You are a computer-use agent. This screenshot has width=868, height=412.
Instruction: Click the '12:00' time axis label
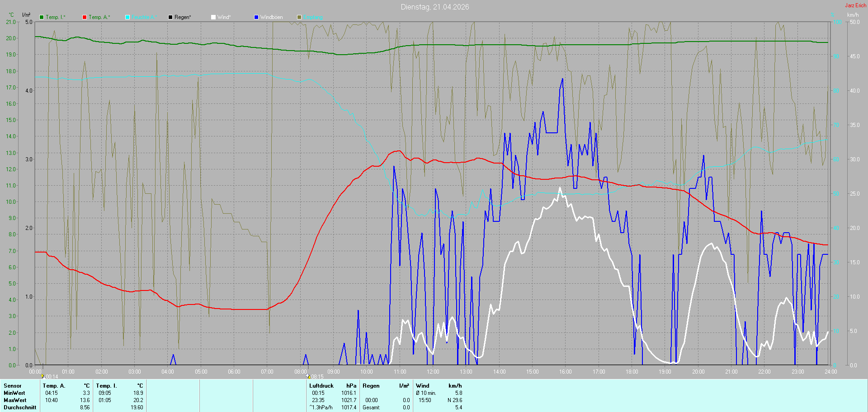pos(433,372)
